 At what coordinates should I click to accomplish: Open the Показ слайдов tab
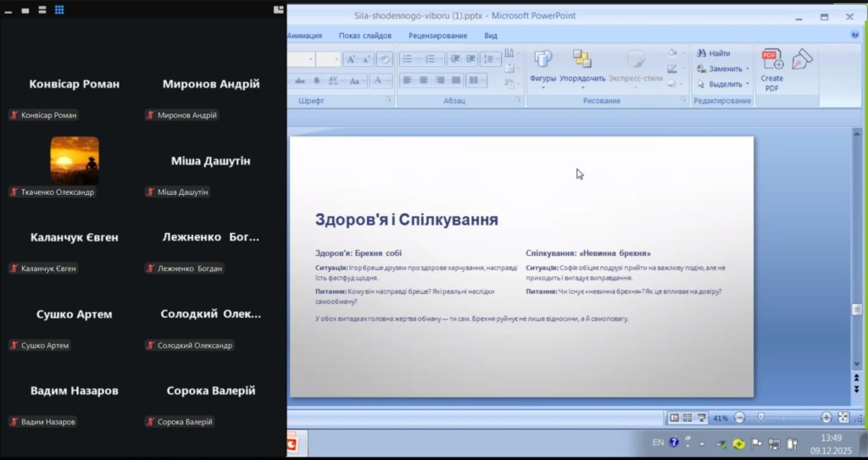(x=364, y=36)
